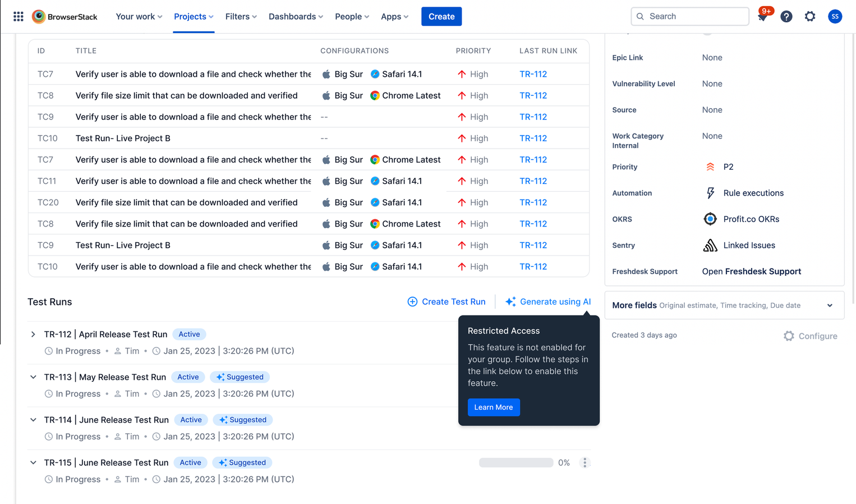Click the Suggested badge on TR-114
Viewport: 856px width, 504px height.
pyautogui.click(x=243, y=420)
